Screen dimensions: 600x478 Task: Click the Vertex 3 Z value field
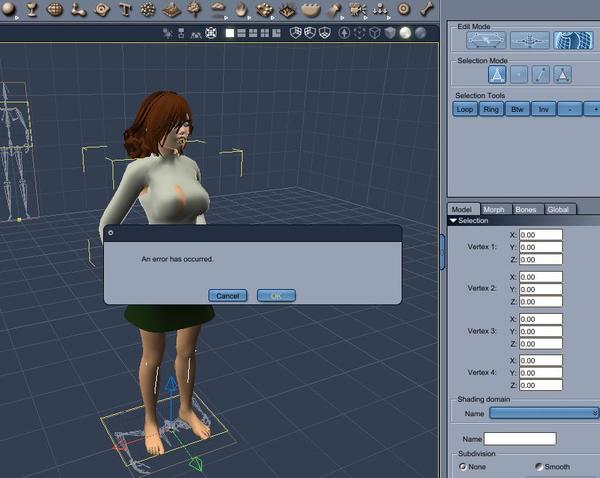[541, 344]
